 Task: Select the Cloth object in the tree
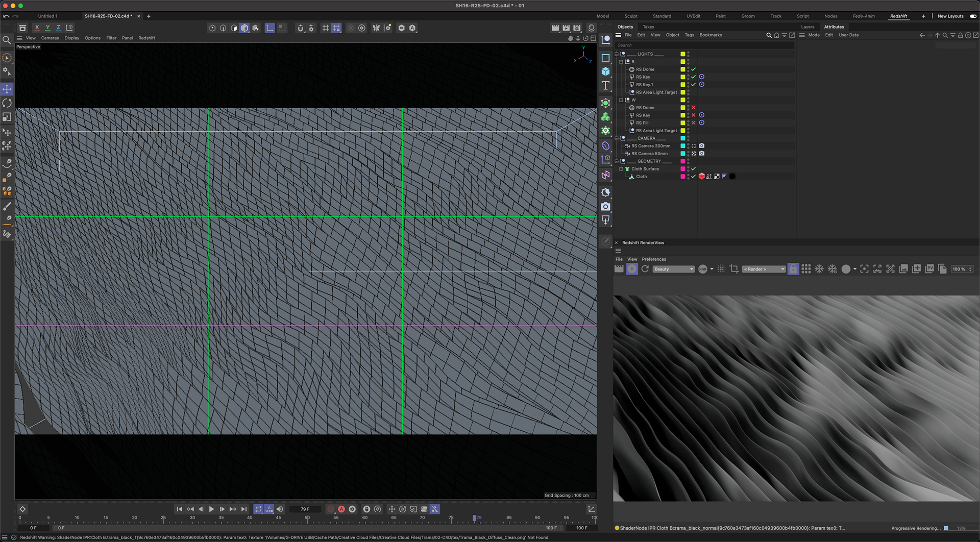(x=641, y=177)
